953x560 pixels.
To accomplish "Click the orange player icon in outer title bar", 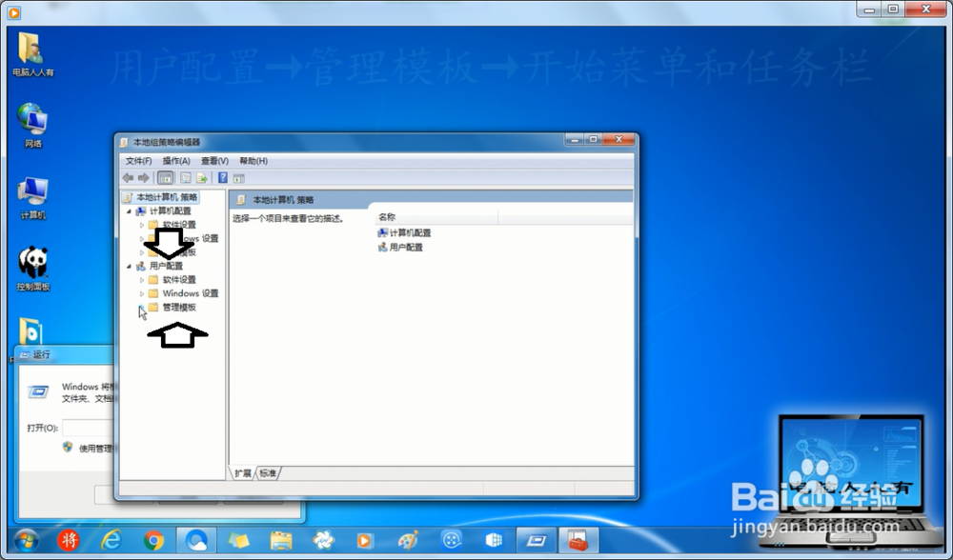I will click(x=13, y=12).
